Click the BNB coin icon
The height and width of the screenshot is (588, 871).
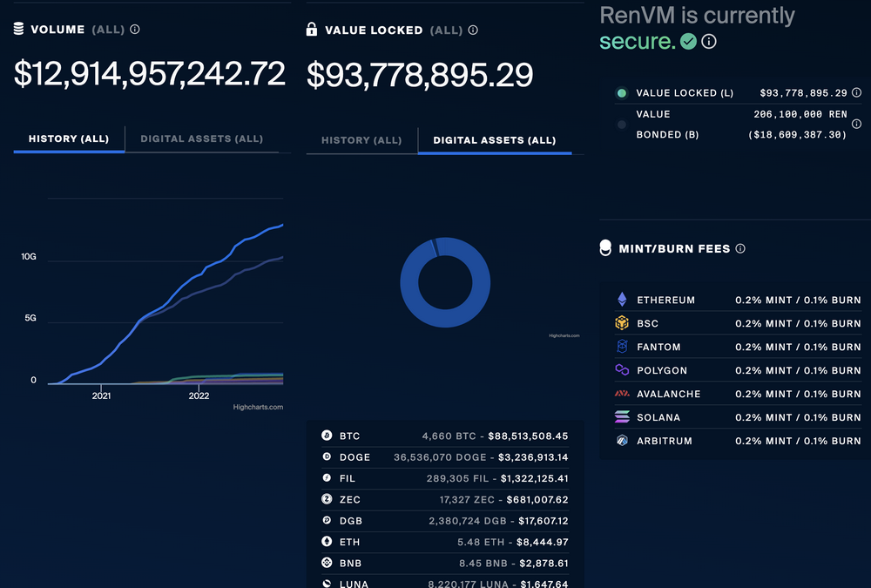[x=327, y=563]
